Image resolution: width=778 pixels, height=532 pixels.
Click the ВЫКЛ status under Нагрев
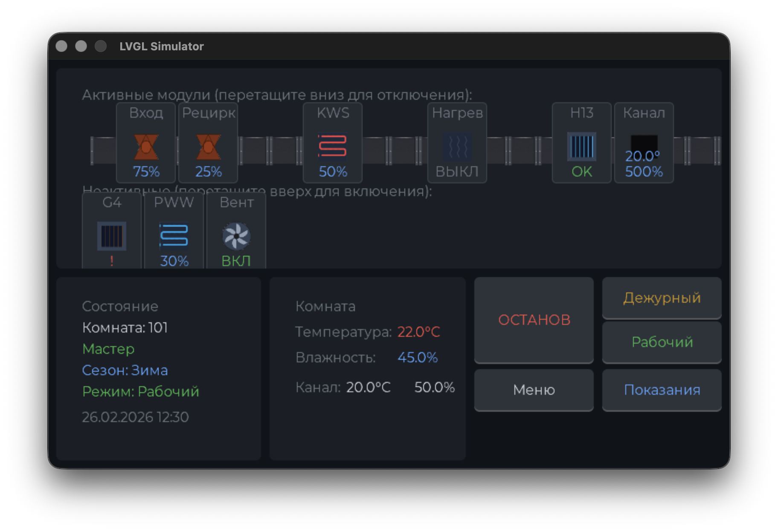(457, 171)
